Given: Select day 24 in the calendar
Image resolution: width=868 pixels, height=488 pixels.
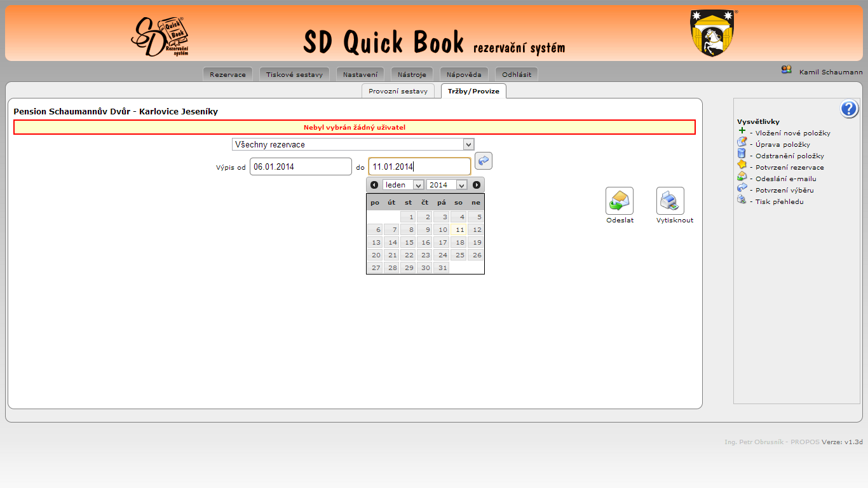Looking at the screenshot, I should click(x=442, y=255).
